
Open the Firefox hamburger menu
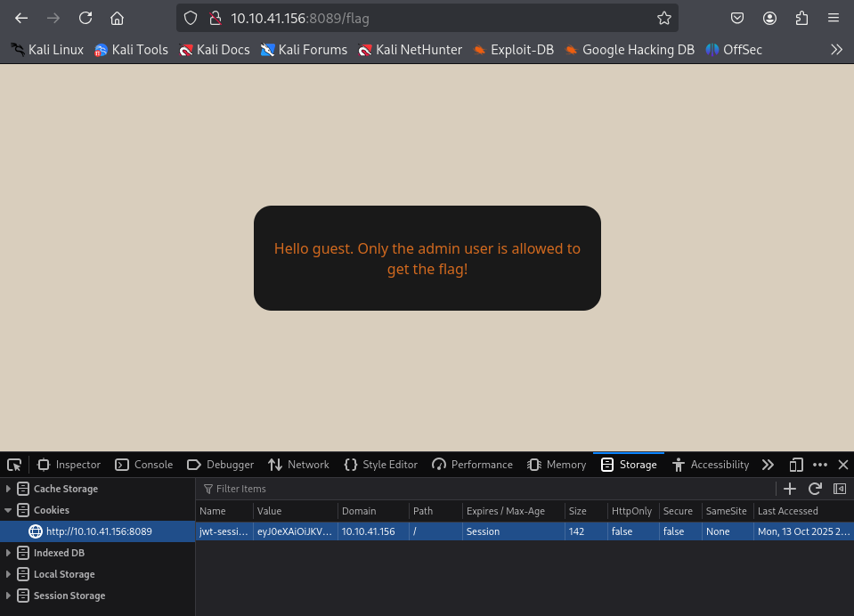coord(834,18)
